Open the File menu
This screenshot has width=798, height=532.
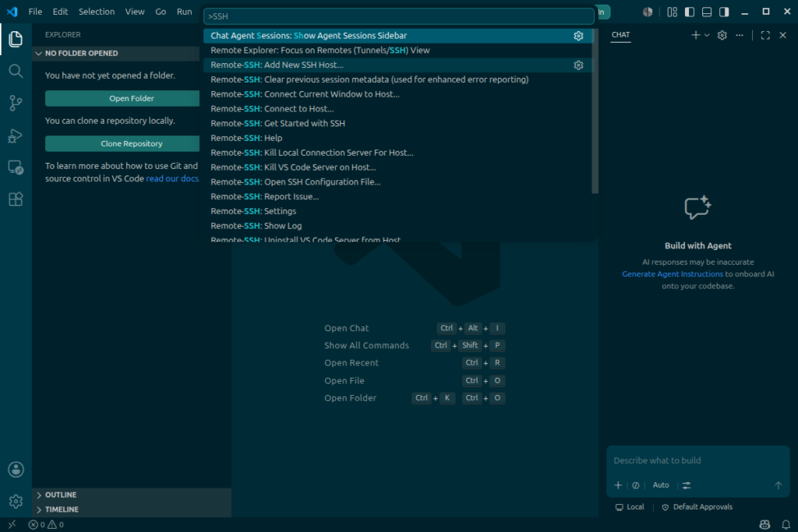35,11
